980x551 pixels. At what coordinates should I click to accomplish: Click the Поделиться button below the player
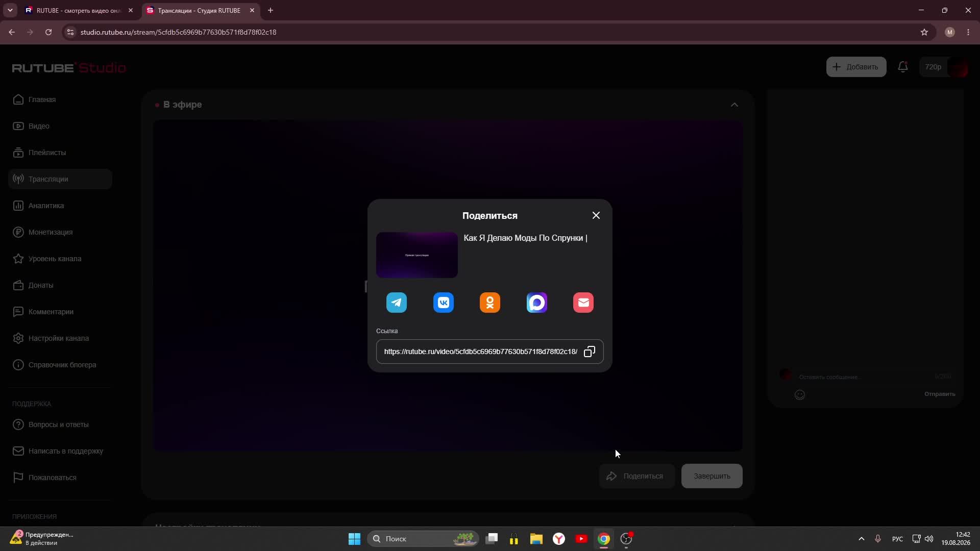click(636, 476)
